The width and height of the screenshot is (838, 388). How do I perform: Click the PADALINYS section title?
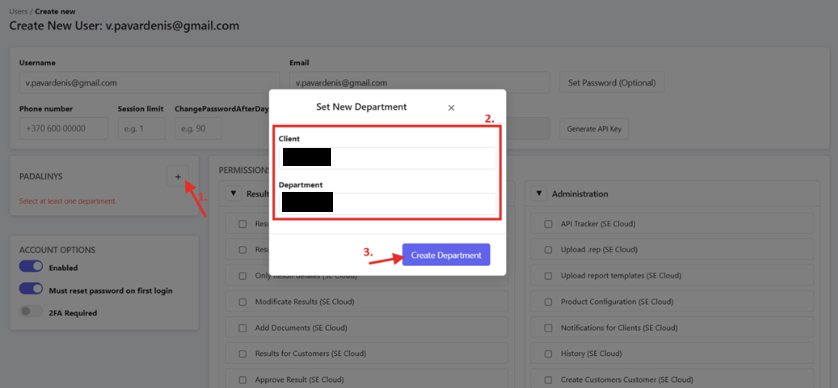(x=41, y=176)
